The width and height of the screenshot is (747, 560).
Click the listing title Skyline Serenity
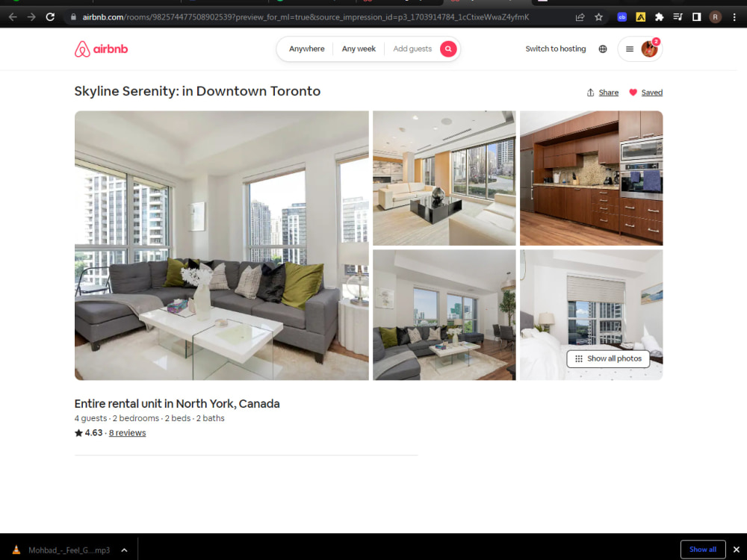(x=197, y=91)
